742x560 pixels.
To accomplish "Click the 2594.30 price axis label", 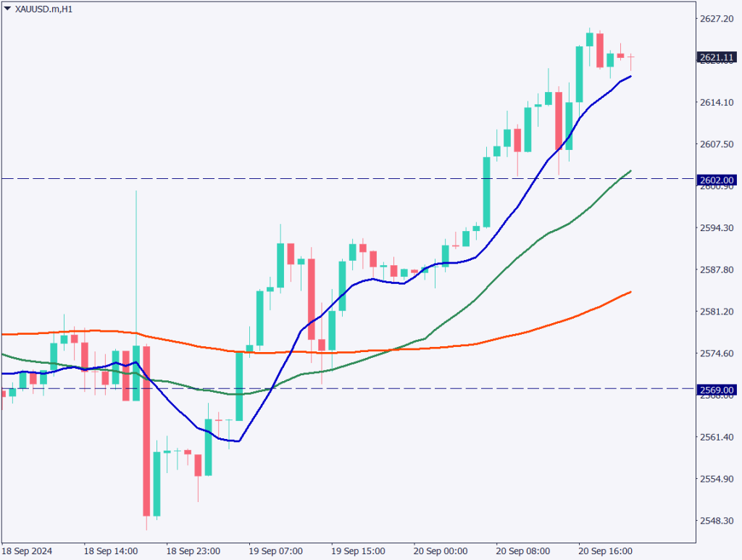I will 715,228.
